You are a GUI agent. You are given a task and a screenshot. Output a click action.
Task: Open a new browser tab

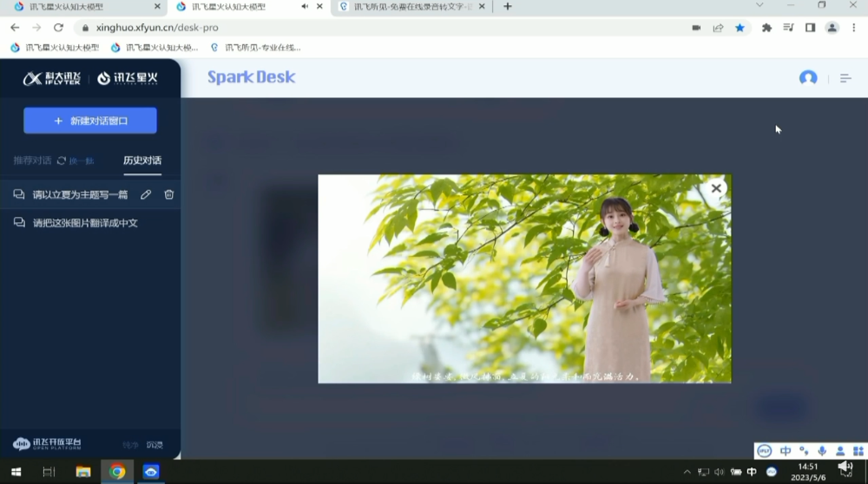point(508,7)
